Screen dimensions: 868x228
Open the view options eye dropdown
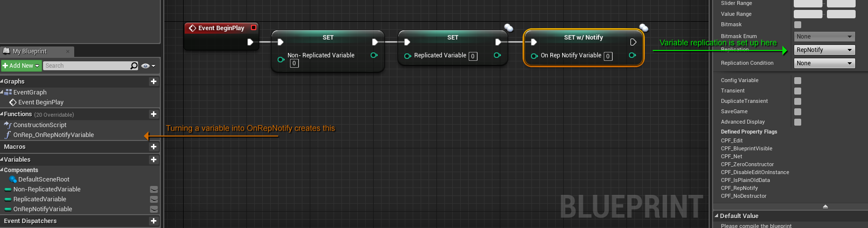pyautogui.click(x=148, y=66)
